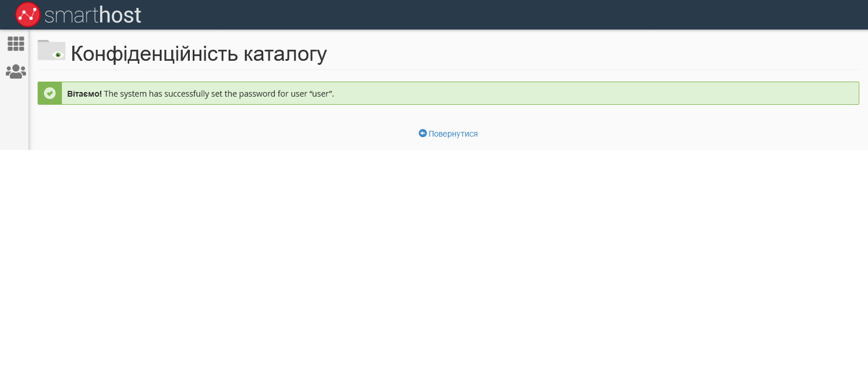Click the folder with eye privacy icon

coord(52,50)
